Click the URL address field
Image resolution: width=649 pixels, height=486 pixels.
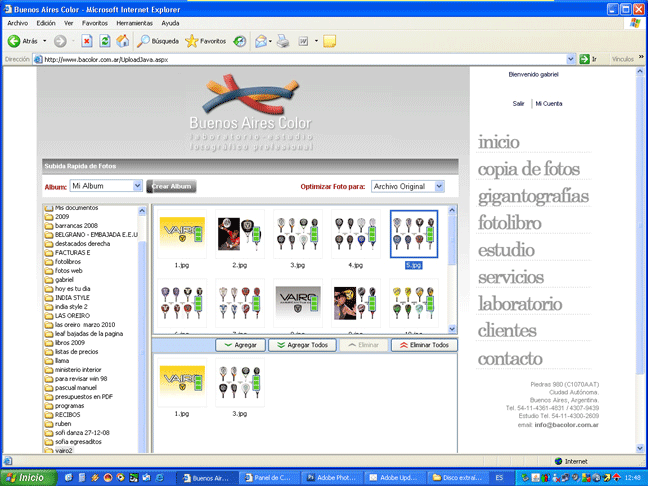pos(304,59)
